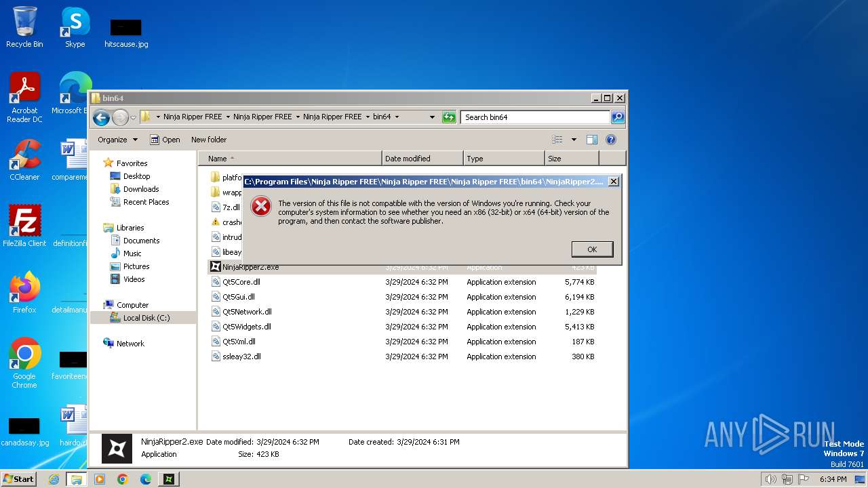This screenshot has height=488, width=868.
Task: Click the Edge taskbar icon
Action: click(x=146, y=479)
